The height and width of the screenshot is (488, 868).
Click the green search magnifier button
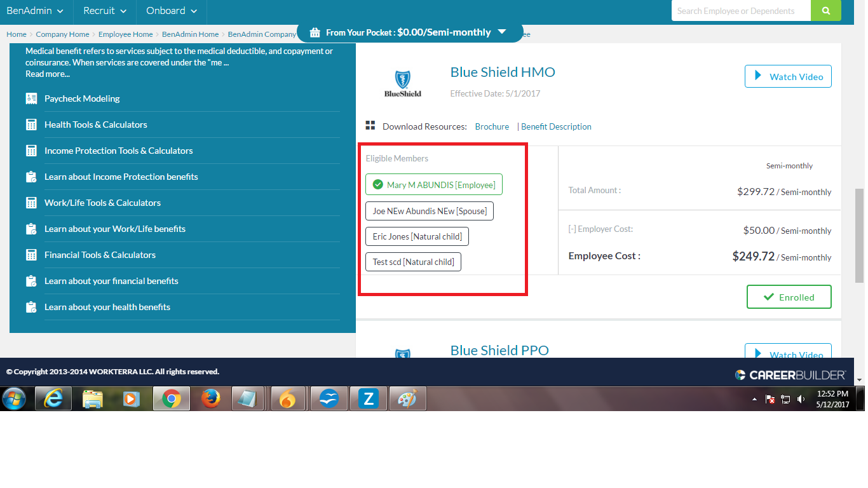pyautogui.click(x=825, y=11)
